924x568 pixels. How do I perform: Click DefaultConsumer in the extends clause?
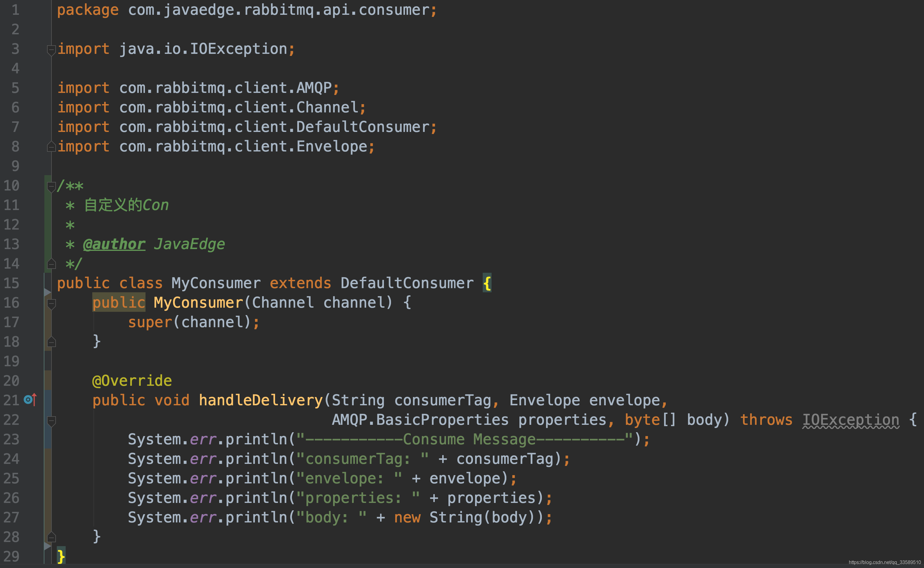pyautogui.click(x=407, y=283)
